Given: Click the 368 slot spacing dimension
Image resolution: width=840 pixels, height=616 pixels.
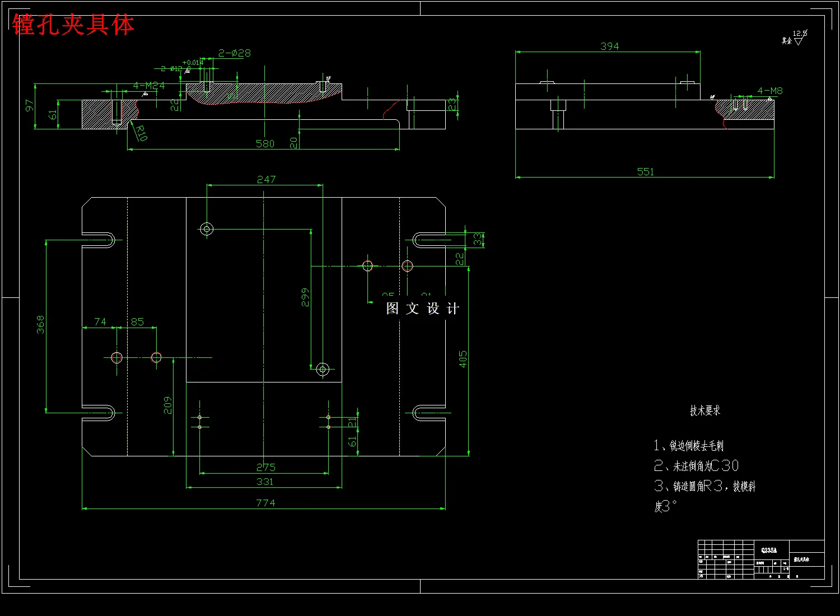Looking at the screenshot, I should [40, 325].
